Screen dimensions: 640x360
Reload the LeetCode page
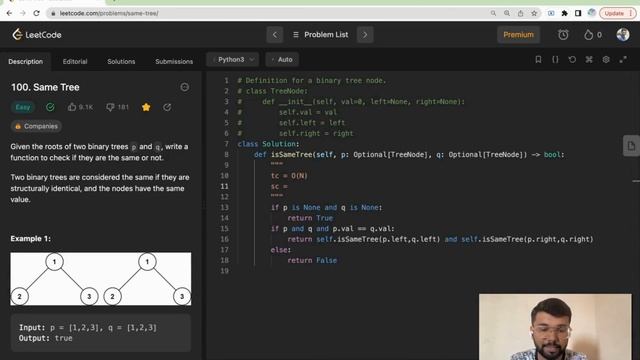pos(36,13)
